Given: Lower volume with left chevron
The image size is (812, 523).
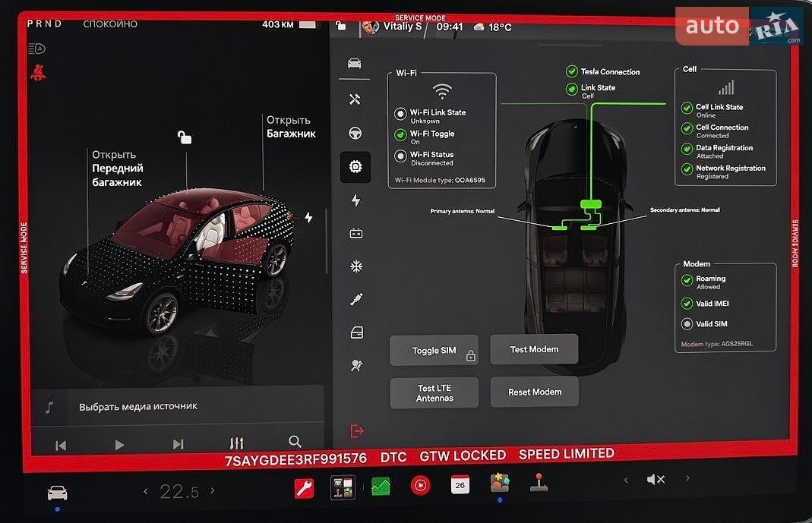Looking at the screenshot, I should 626,480.
